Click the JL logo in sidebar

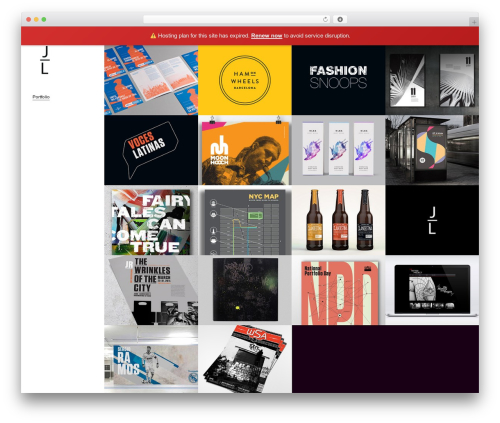pos(45,60)
